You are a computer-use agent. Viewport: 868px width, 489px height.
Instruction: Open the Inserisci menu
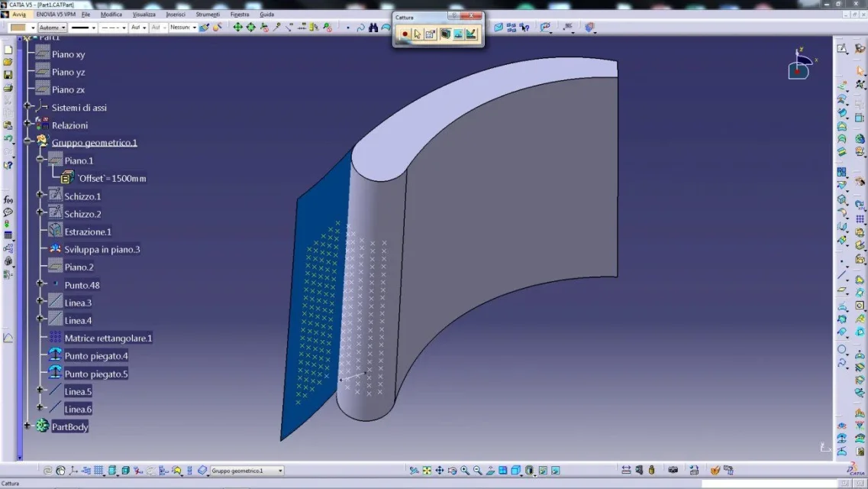tap(176, 15)
